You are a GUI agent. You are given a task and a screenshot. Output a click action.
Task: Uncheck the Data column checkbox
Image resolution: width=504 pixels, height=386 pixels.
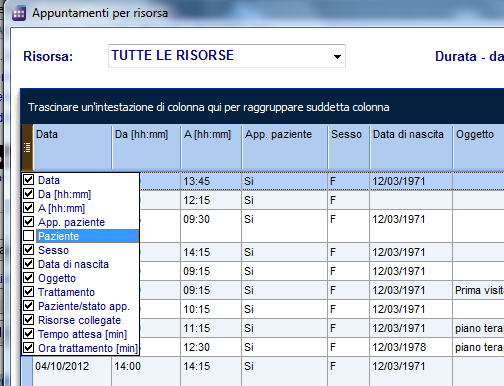[x=29, y=180]
